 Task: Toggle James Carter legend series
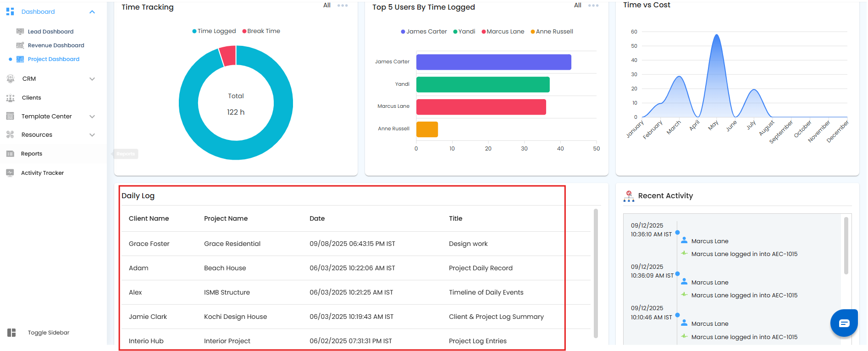coord(424,32)
